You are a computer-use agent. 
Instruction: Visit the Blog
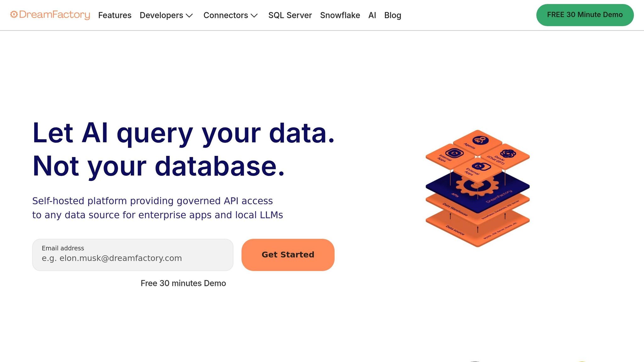(x=392, y=15)
